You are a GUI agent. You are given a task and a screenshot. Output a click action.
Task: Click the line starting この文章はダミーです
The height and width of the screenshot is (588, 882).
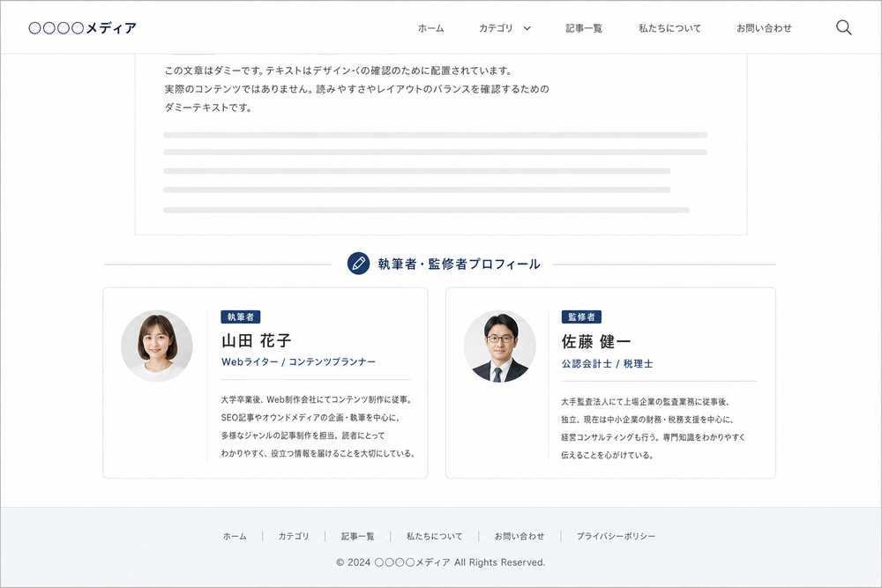(x=338, y=71)
